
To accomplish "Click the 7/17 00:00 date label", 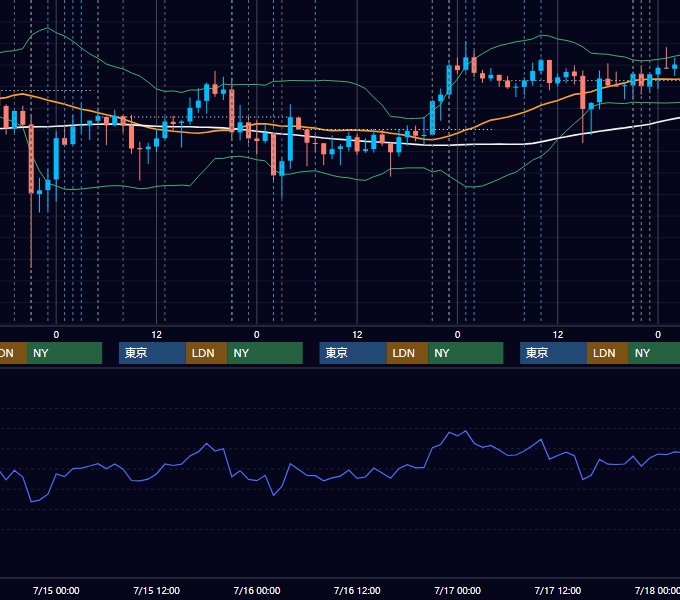I will click(x=458, y=590).
